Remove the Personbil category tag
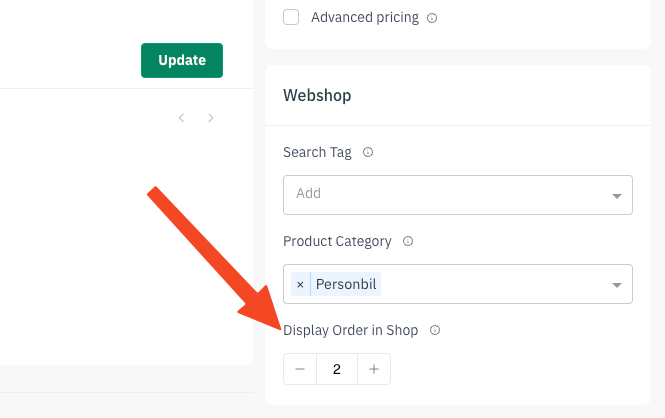The width and height of the screenshot is (665, 418). 300,284
